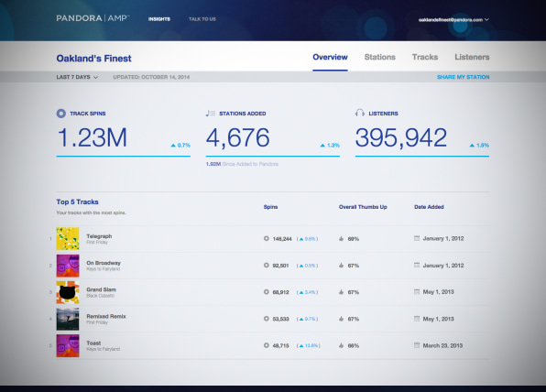
Task: Click the 0.7% track spins increase indicator
Action: tap(180, 146)
